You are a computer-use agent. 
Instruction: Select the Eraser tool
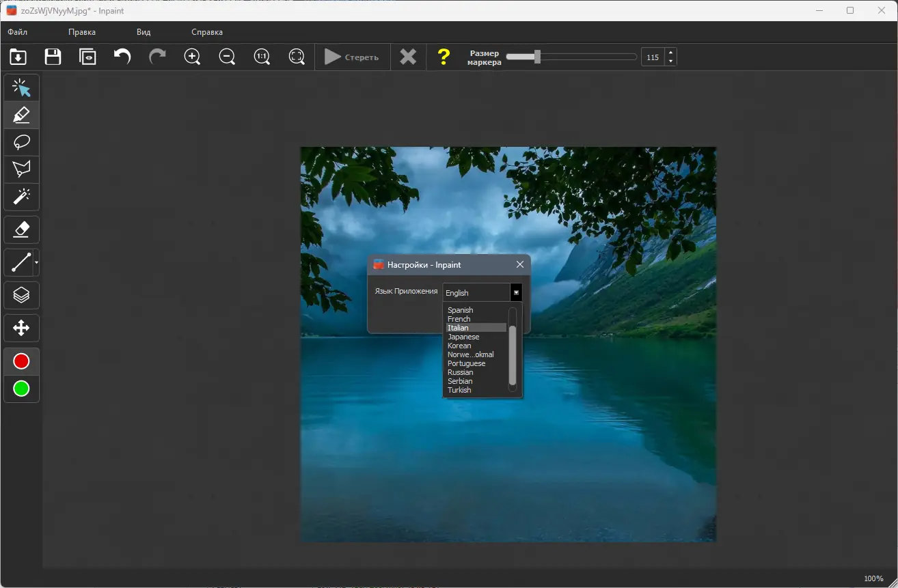[21, 230]
